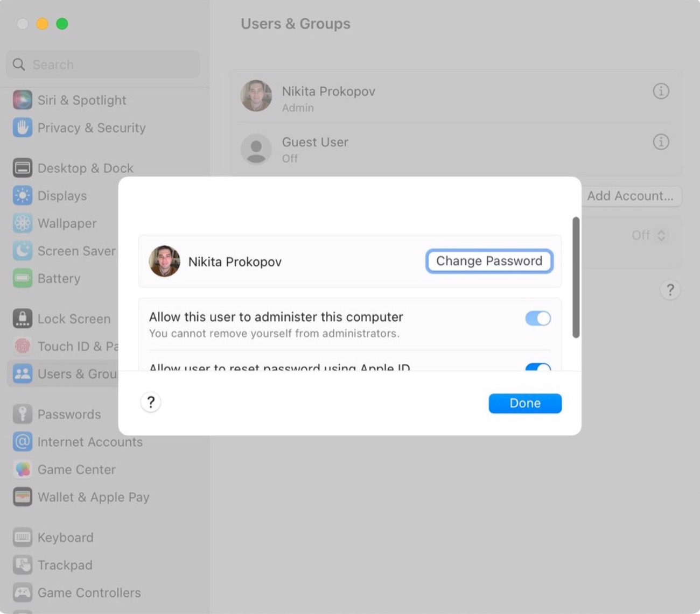The width and height of the screenshot is (700, 614).
Task: Select 'Desktop & Dock' label in sidebar
Action: coord(85,168)
